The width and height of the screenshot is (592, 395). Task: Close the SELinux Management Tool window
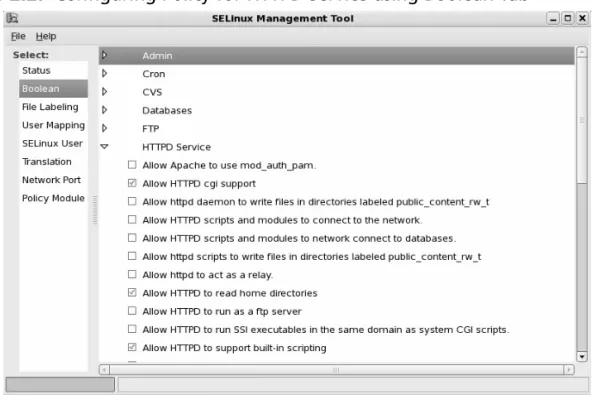coord(582,18)
